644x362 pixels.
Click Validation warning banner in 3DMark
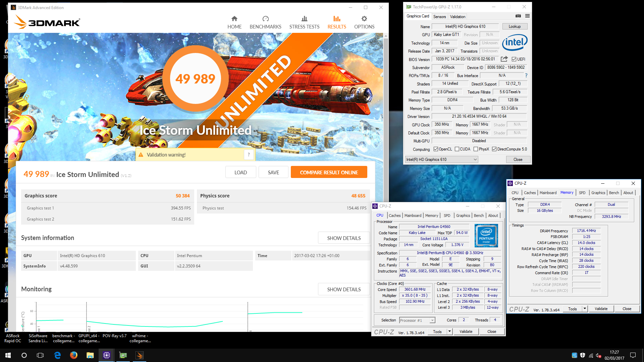click(x=195, y=155)
